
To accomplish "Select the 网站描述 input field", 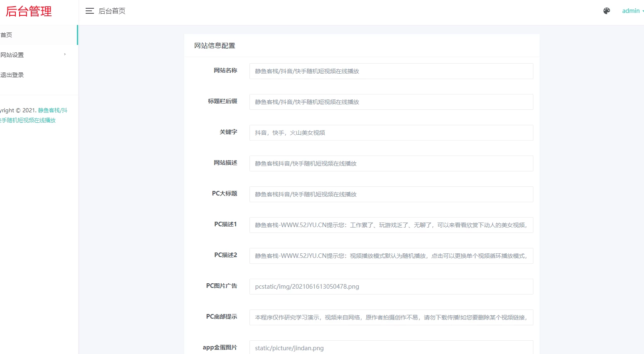I will click(391, 163).
